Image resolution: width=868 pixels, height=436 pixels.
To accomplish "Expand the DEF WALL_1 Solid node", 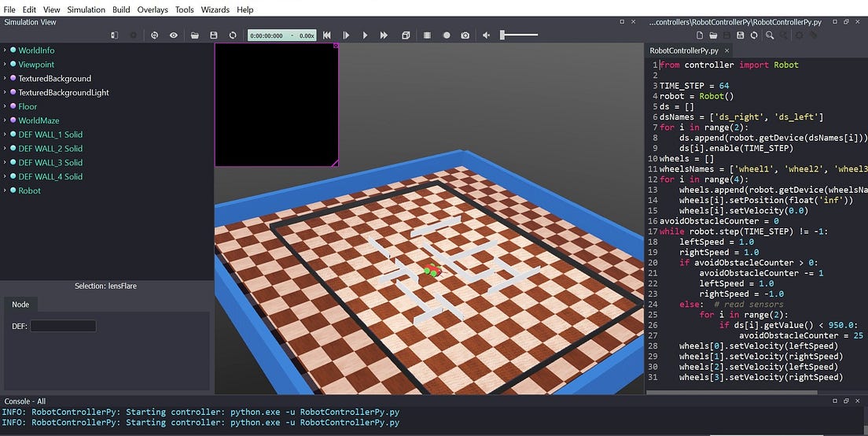I will 5,134.
